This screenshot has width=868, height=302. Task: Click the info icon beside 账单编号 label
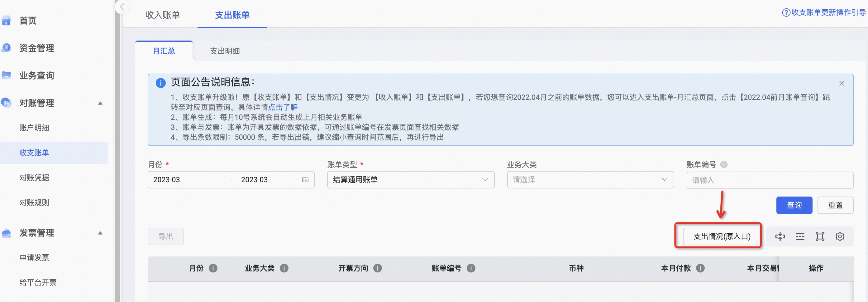click(723, 164)
